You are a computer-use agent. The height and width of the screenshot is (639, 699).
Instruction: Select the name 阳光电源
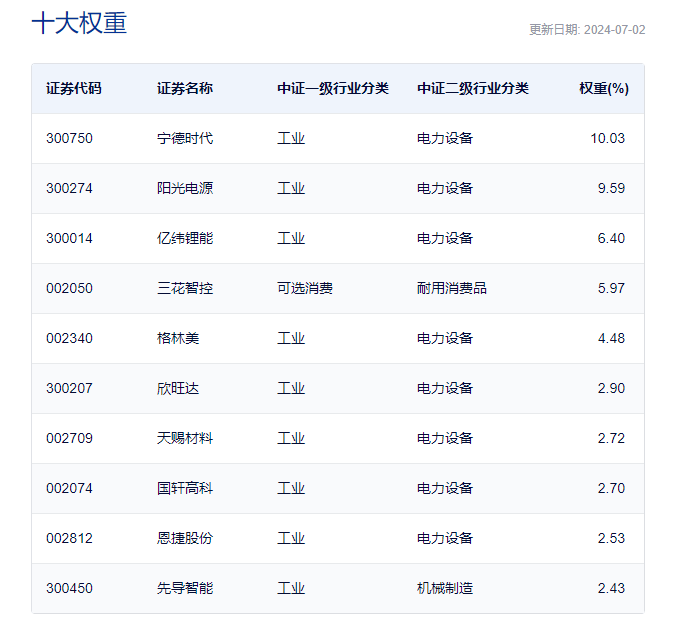(x=185, y=188)
